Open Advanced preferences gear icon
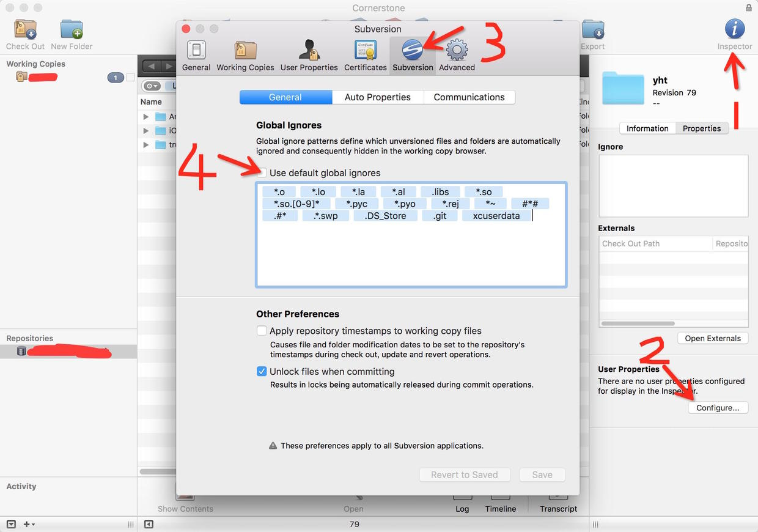This screenshot has width=758, height=532. (x=457, y=50)
